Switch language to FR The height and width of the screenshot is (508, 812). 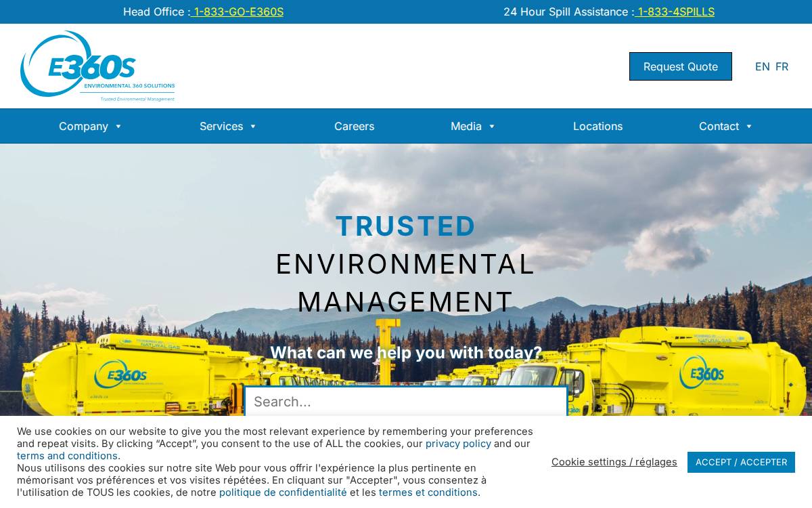pos(782,66)
